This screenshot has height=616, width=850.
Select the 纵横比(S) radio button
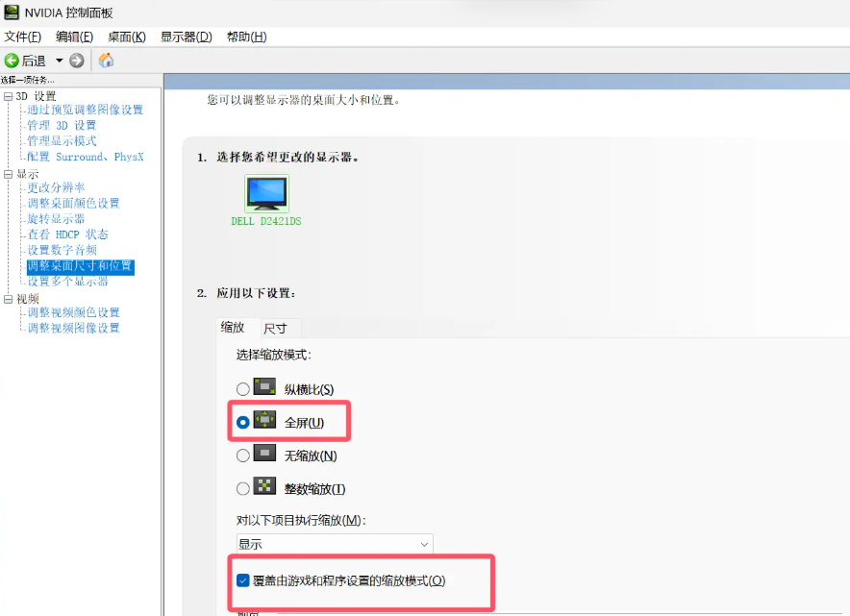(243, 389)
